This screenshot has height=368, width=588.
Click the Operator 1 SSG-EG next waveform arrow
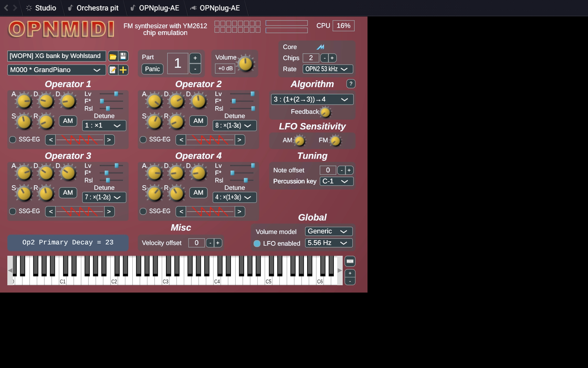tap(109, 140)
